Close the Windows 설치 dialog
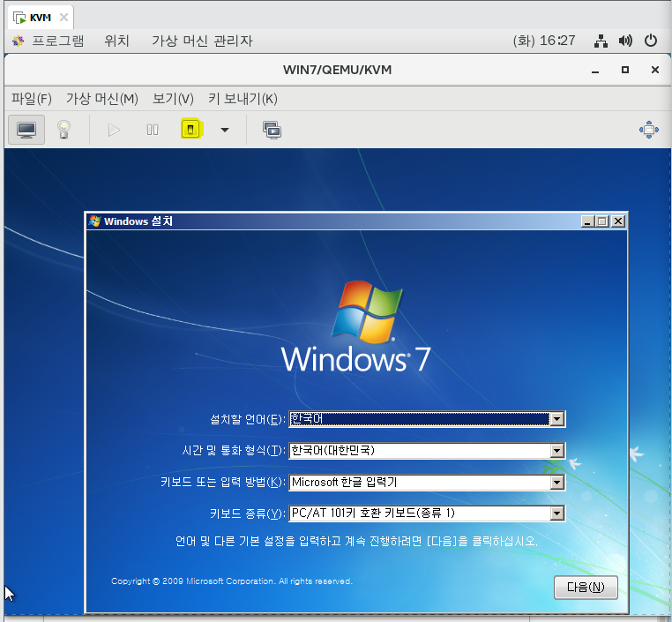672x622 pixels. [x=618, y=221]
